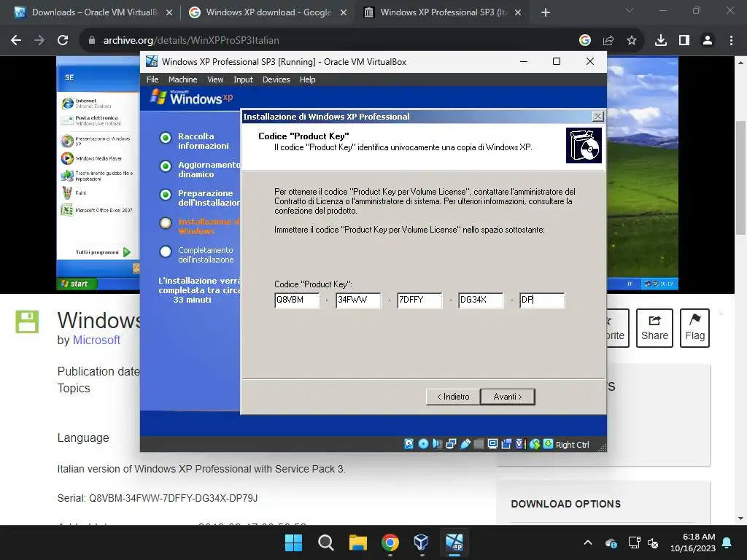Open the Windows Start button in taskbar
The height and width of the screenshot is (560, 747).
click(293, 542)
